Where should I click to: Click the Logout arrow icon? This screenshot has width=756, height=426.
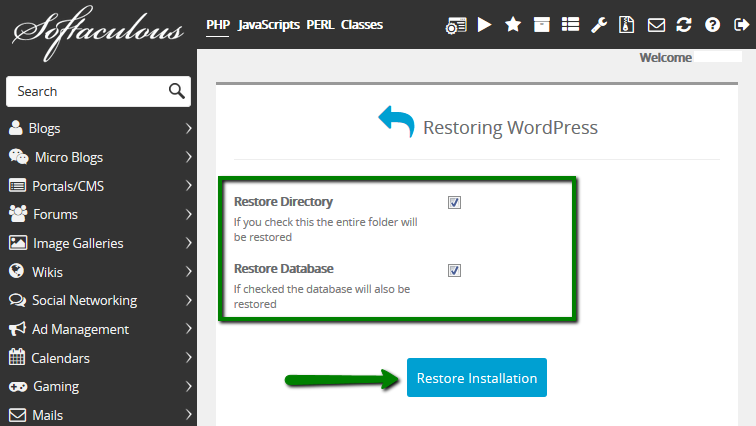(741, 25)
